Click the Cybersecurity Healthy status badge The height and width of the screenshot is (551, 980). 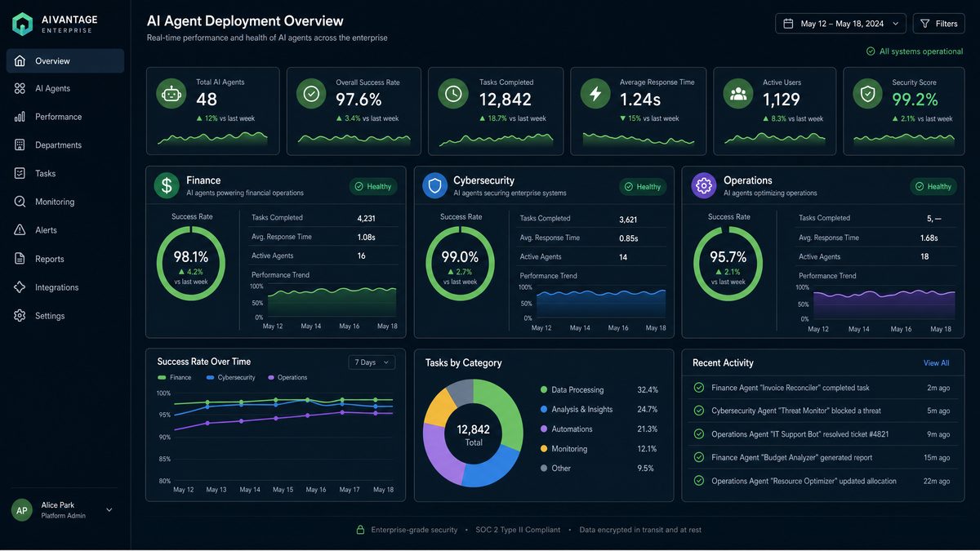tap(643, 186)
